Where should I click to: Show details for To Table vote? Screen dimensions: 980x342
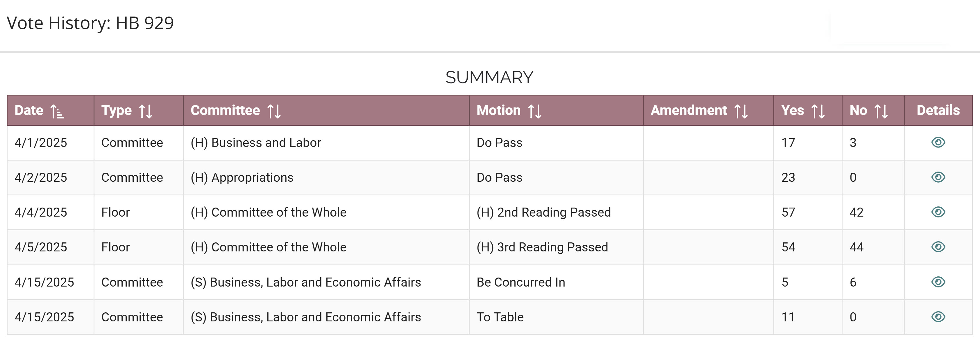938,317
